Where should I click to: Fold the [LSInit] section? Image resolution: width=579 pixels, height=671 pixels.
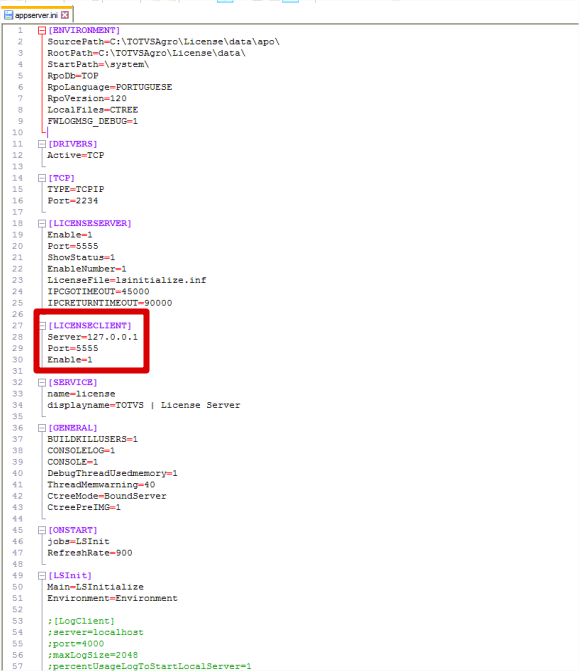(42, 576)
